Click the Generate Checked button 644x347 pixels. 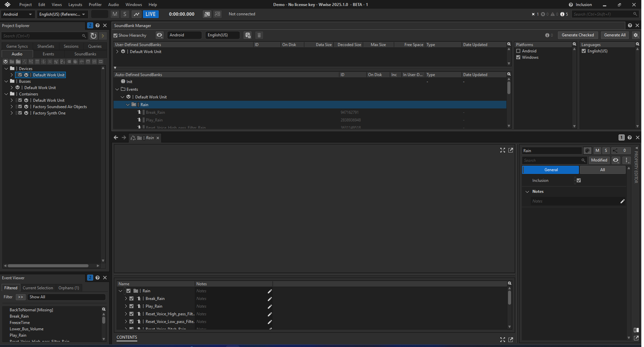point(578,35)
